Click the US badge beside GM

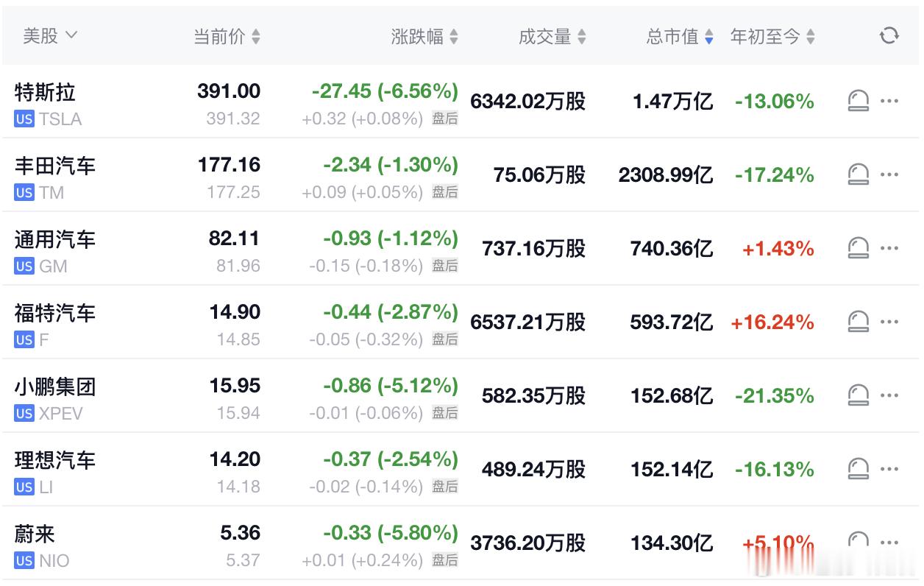click(x=24, y=266)
